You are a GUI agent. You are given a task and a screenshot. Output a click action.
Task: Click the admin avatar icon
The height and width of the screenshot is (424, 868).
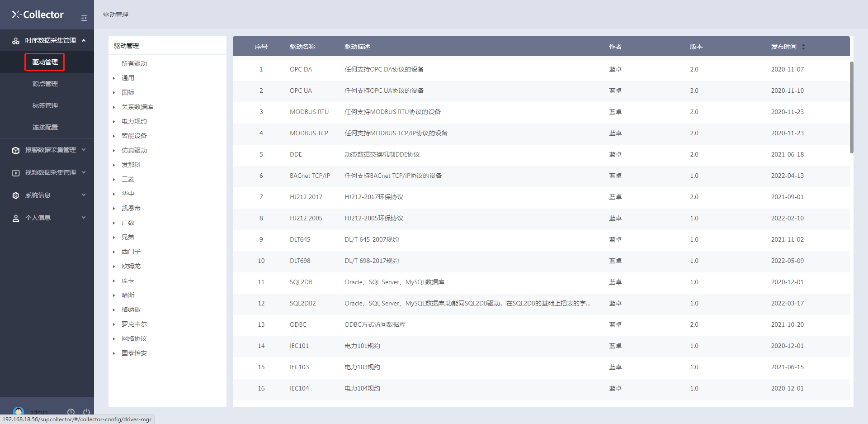click(x=19, y=411)
